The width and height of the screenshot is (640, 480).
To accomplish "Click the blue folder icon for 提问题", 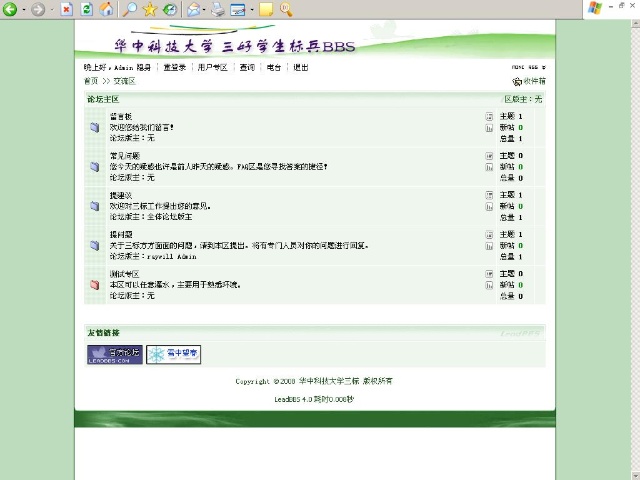I will pyautogui.click(x=95, y=245).
